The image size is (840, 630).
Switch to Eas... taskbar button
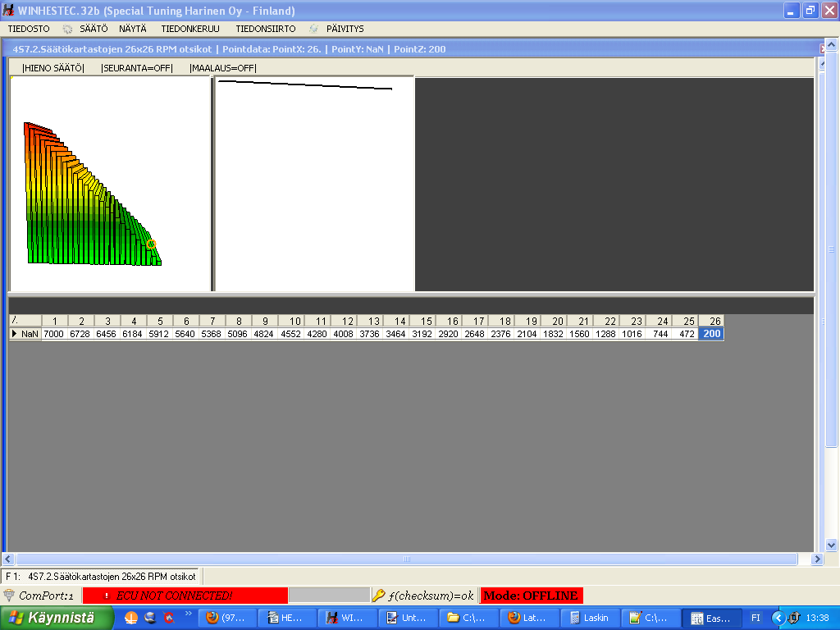tap(713, 618)
